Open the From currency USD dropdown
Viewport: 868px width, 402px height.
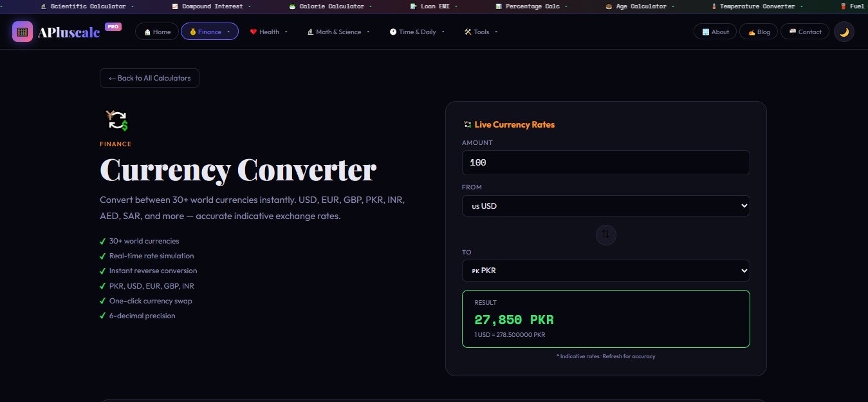tap(606, 206)
